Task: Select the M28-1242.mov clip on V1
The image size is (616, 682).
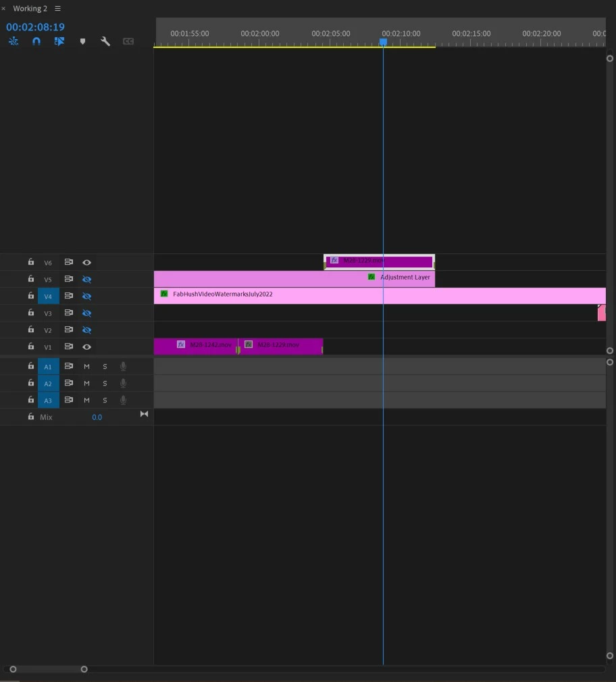Action: point(196,346)
